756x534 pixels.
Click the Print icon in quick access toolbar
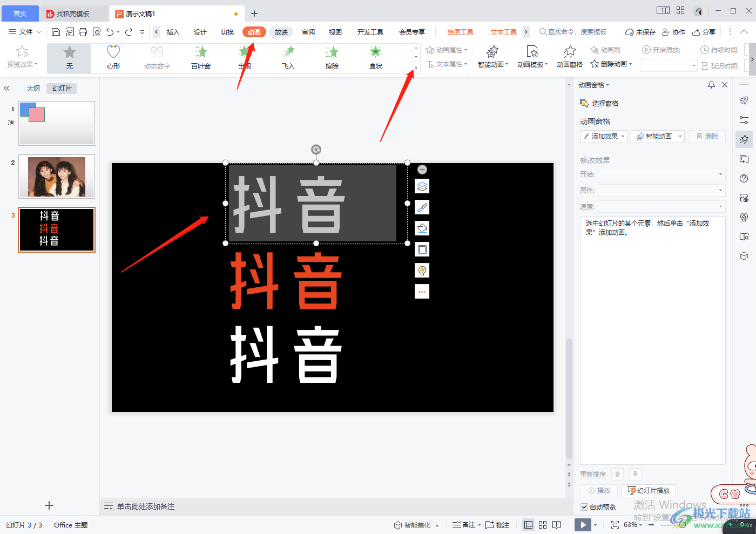(x=83, y=32)
